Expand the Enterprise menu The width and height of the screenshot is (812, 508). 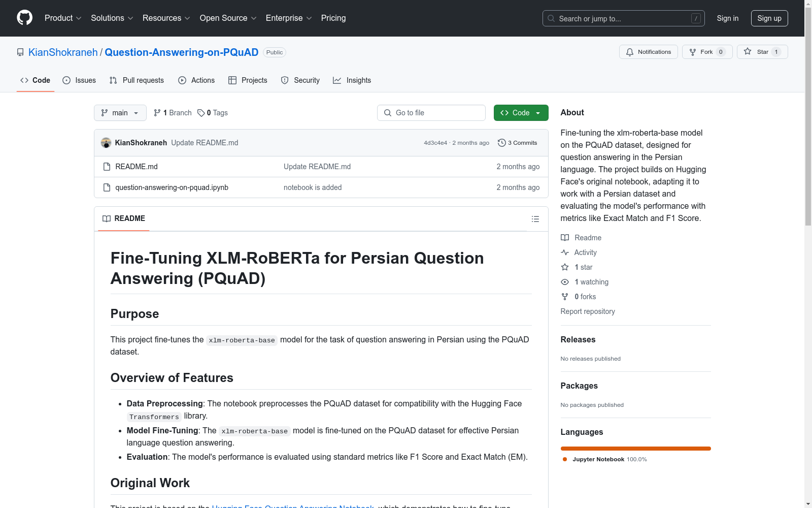289,18
